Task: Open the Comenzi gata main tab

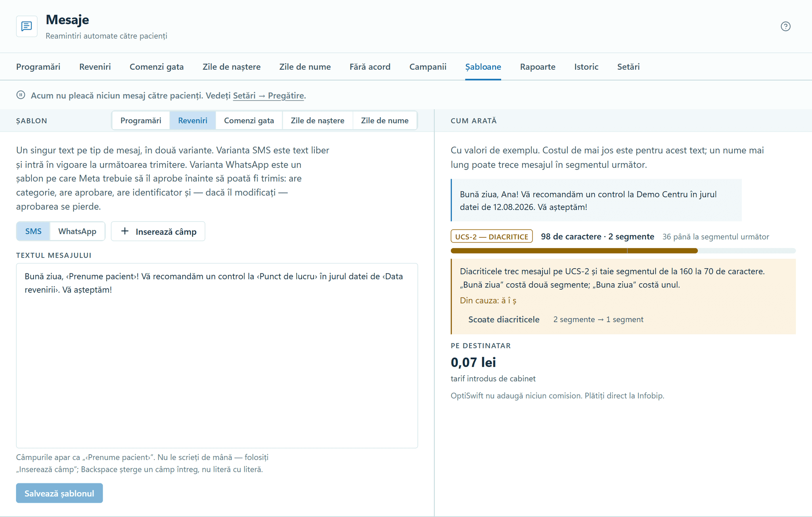Action: (157, 67)
